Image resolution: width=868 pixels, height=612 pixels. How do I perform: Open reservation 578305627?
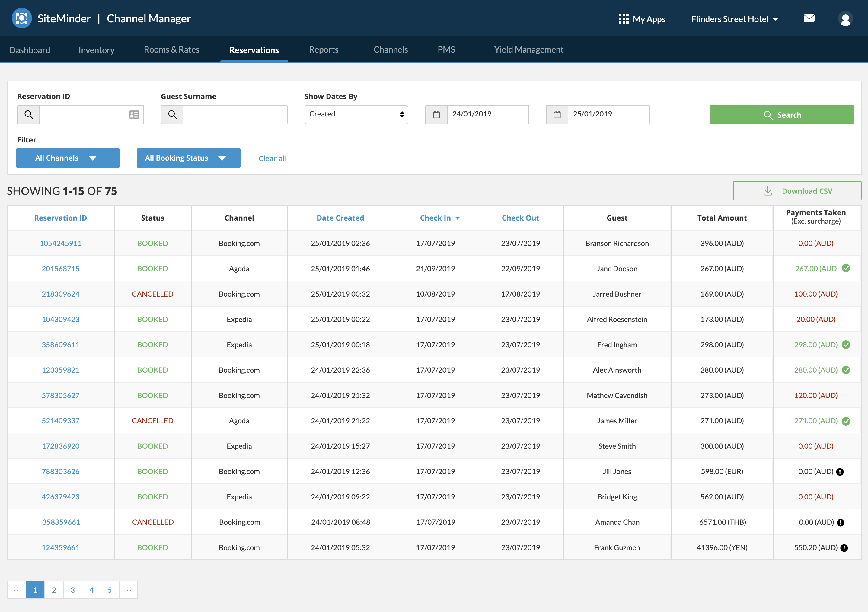tap(60, 395)
